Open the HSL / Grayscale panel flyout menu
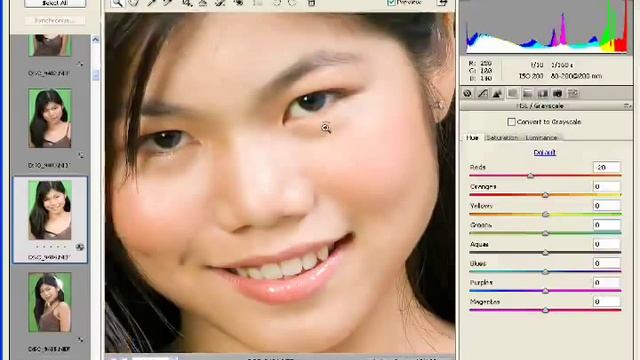This screenshot has height=360, width=640. 627,106
